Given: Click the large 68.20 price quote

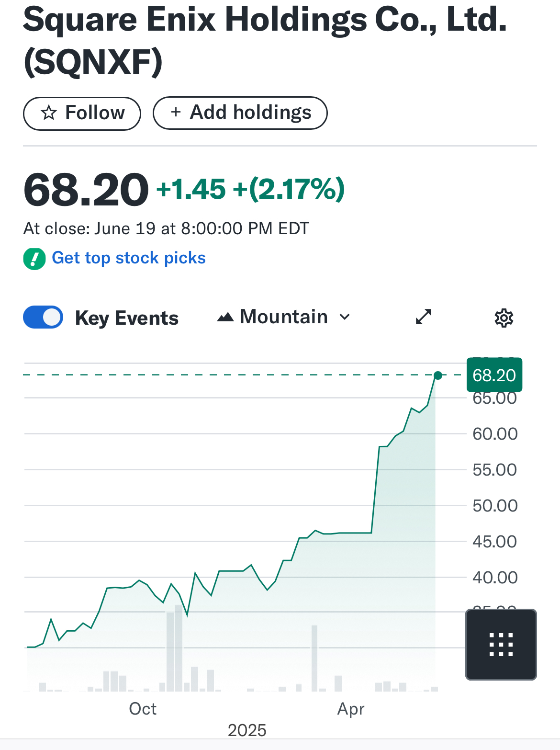Looking at the screenshot, I should point(86,190).
